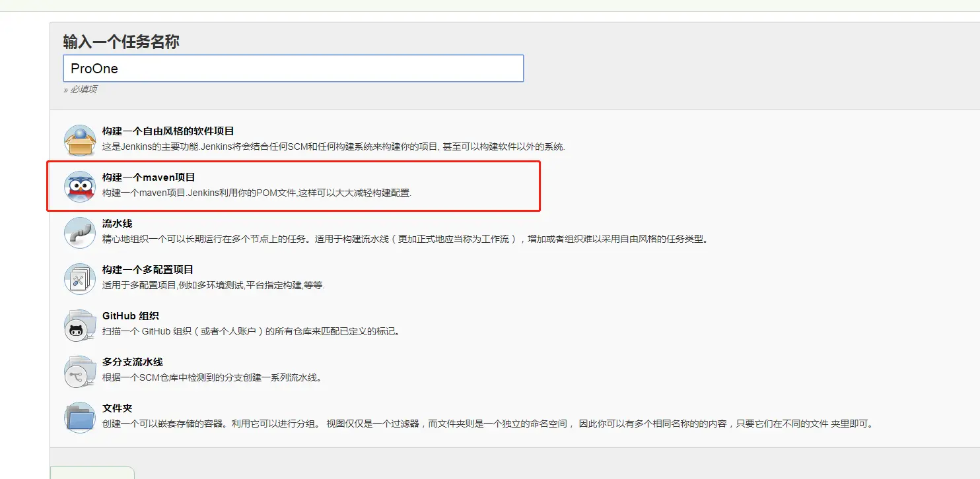Click the pipeline description about 多个节点
Image resolution: width=980 pixels, height=479 pixels.
click(405, 239)
